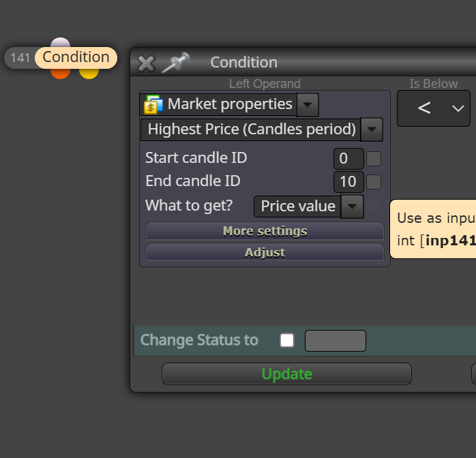Expand the Highest Price (Candles period) dropdown
The height and width of the screenshot is (458, 476).
pyautogui.click(x=372, y=129)
